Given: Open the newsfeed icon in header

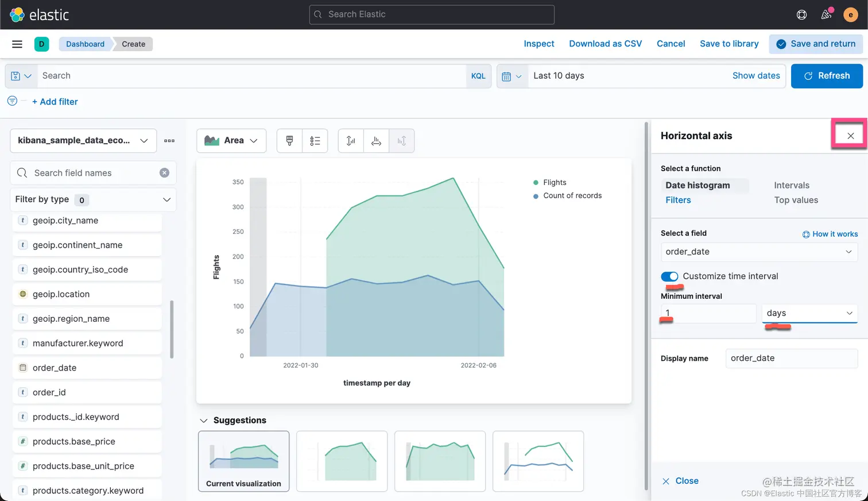Looking at the screenshot, I should coord(827,14).
